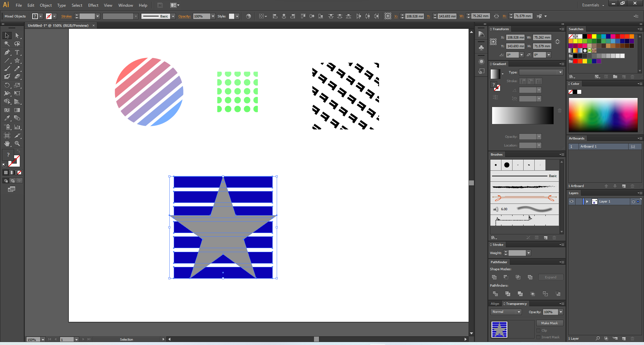The width and height of the screenshot is (644, 345).
Task: Toggle the constrain width and height proportions link
Action: (557, 42)
